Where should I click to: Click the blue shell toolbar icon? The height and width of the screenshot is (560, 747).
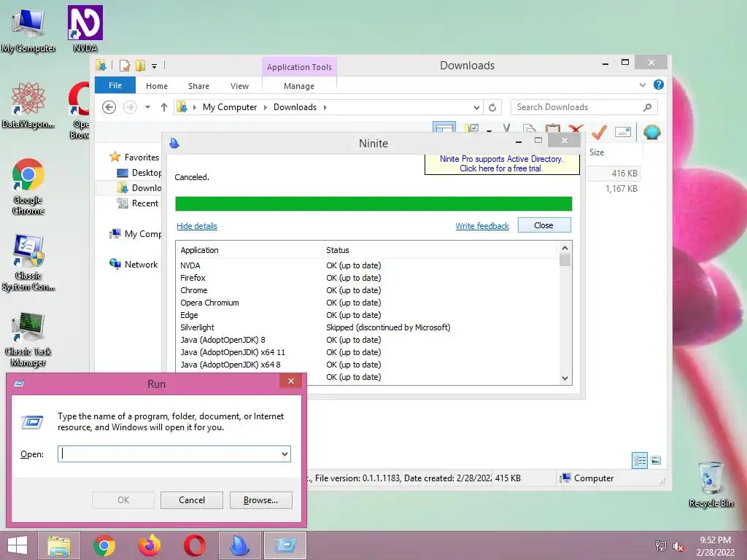[x=651, y=131]
